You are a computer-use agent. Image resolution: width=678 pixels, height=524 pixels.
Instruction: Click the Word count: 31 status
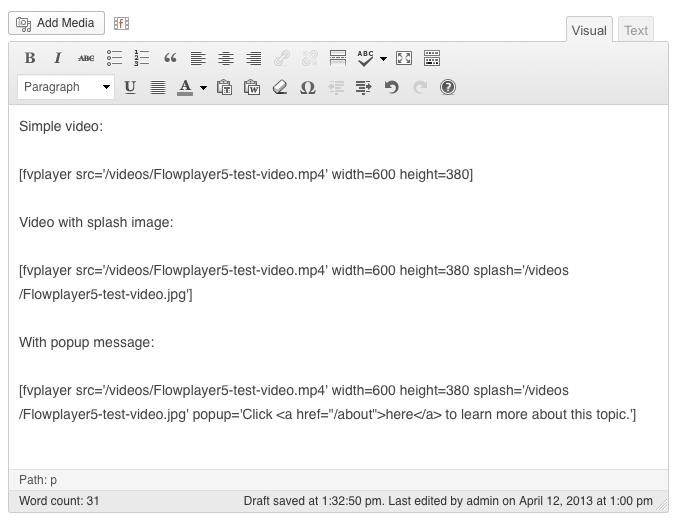(59, 501)
